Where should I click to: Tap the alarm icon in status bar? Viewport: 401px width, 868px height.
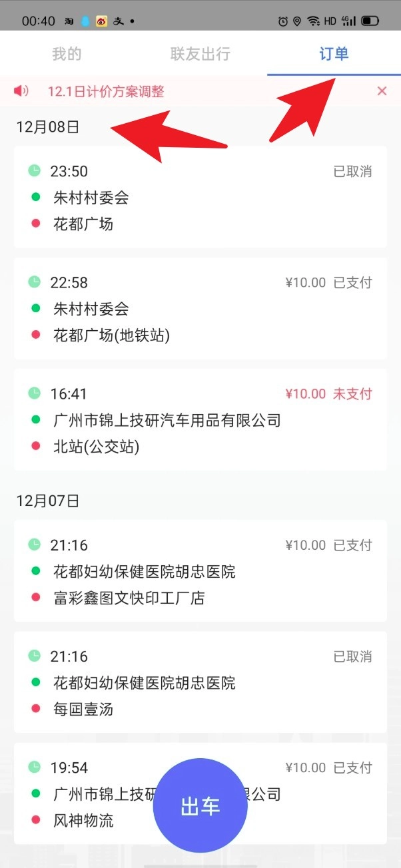283,21
